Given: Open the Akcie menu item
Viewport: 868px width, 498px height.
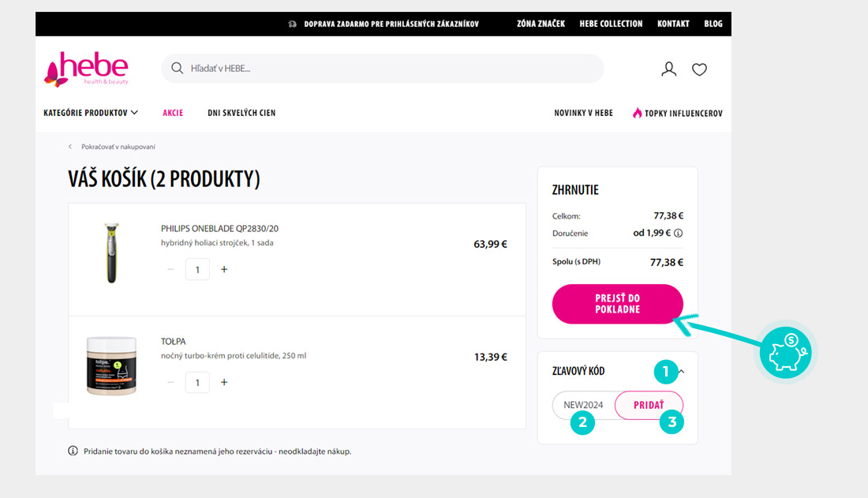Looking at the screenshot, I should 173,113.
